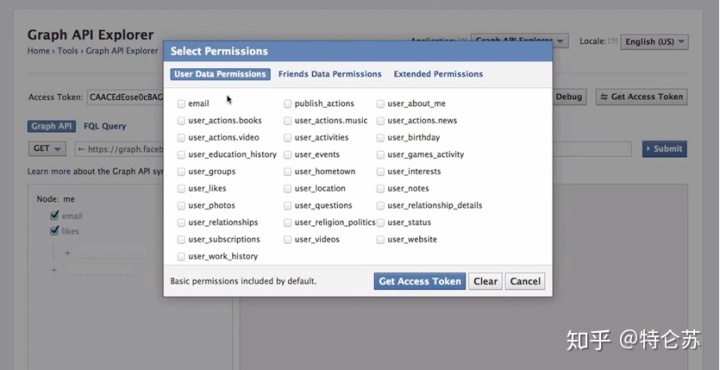Click the Submit button behind the dialog
This screenshot has height=370, width=720.
click(x=664, y=149)
